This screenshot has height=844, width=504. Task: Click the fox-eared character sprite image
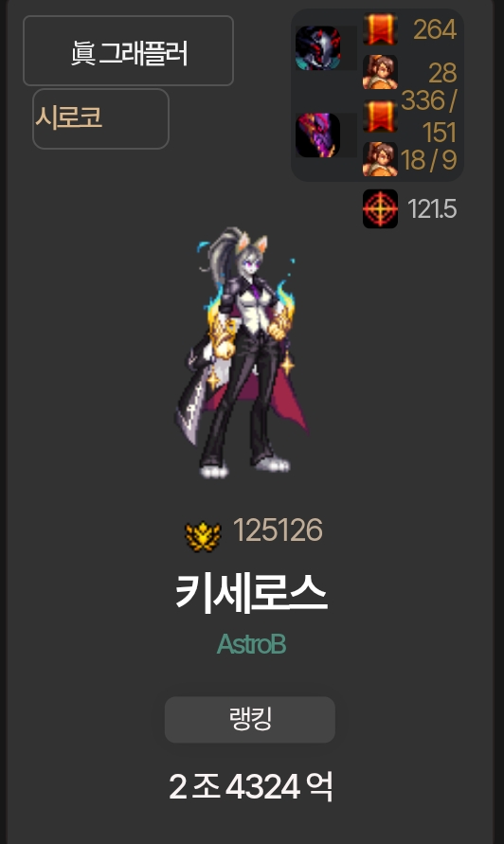[x=243, y=352]
